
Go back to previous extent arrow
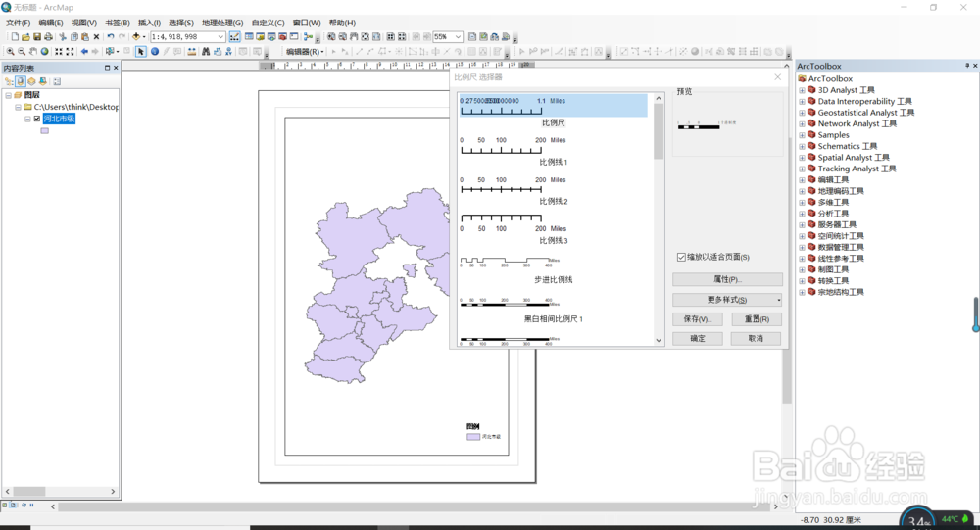(84, 51)
